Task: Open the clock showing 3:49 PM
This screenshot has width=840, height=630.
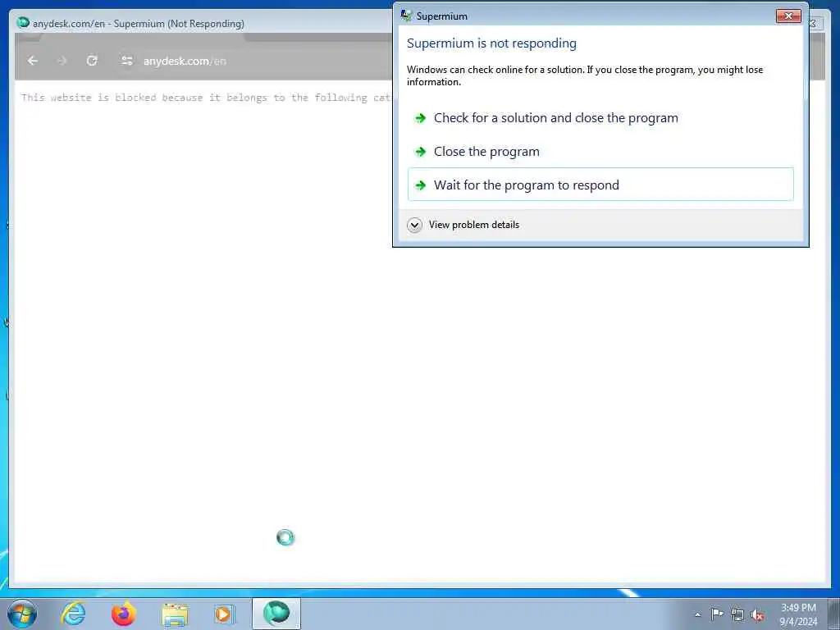Action: (798, 614)
